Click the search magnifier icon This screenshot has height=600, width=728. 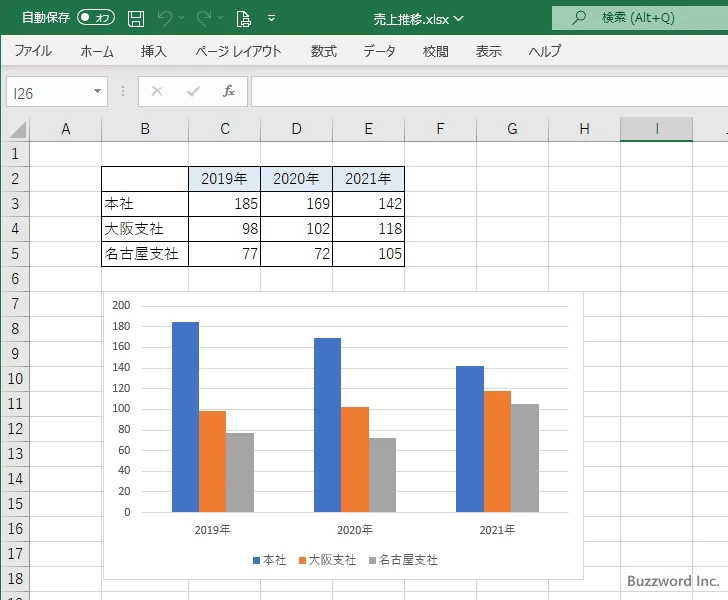click(578, 18)
